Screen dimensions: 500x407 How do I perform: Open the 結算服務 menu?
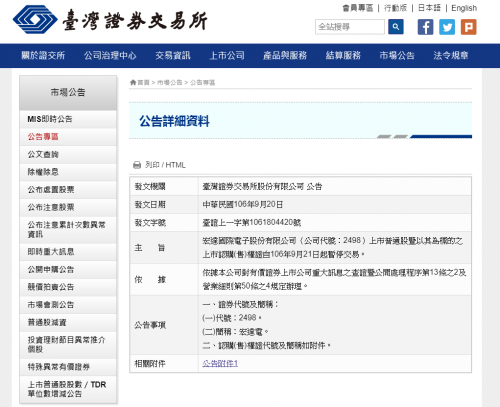click(343, 55)
